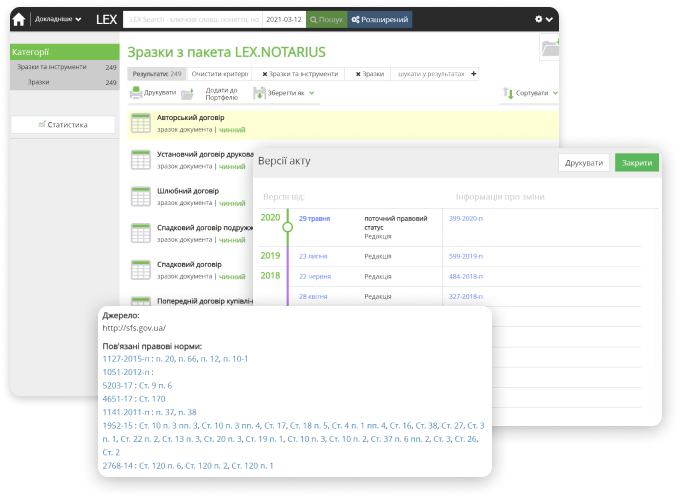Select the Зразки subcategory row
The image size is (682, 500).
point(65,82)
